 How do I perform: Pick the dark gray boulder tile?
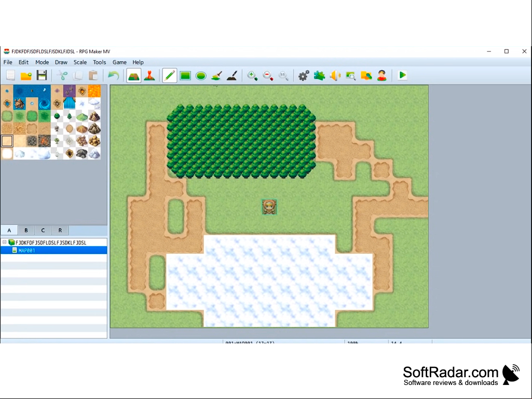coord(82,154)
